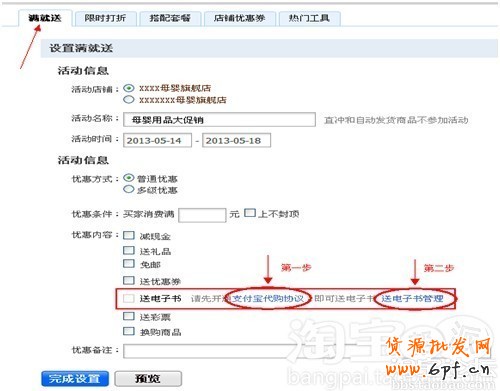
Task: Open the 搭配套餐 tab
Action: point(170,18)
